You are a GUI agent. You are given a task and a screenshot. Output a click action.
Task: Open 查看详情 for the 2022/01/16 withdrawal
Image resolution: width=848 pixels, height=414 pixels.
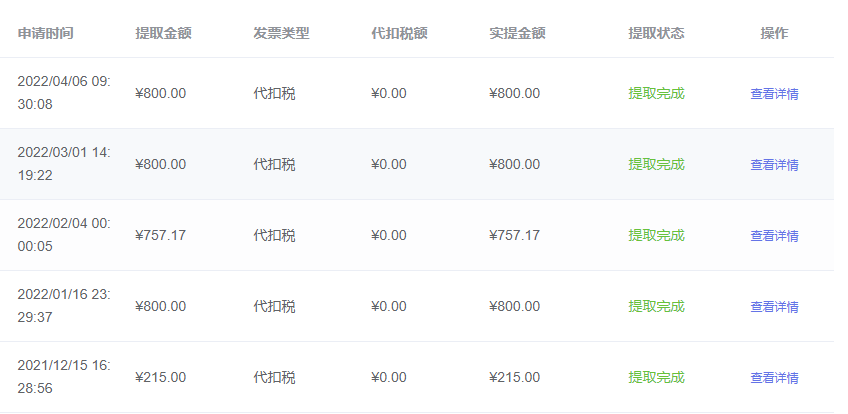(774, 307)
